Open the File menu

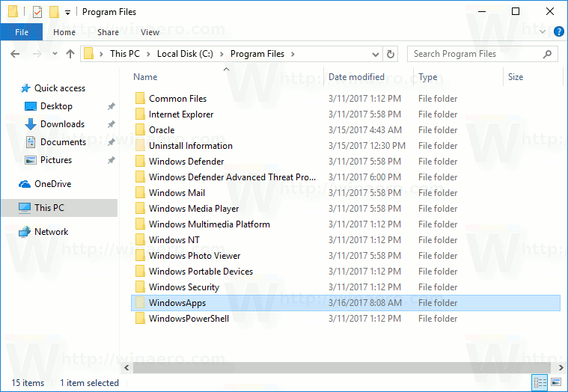pyautogui.click(x=22, y=32)
